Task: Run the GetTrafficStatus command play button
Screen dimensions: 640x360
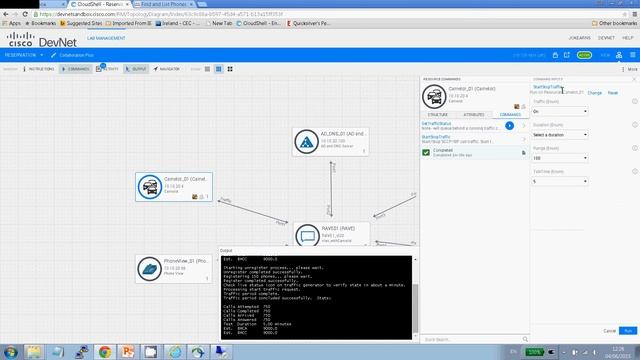Action: pos(509,126)
